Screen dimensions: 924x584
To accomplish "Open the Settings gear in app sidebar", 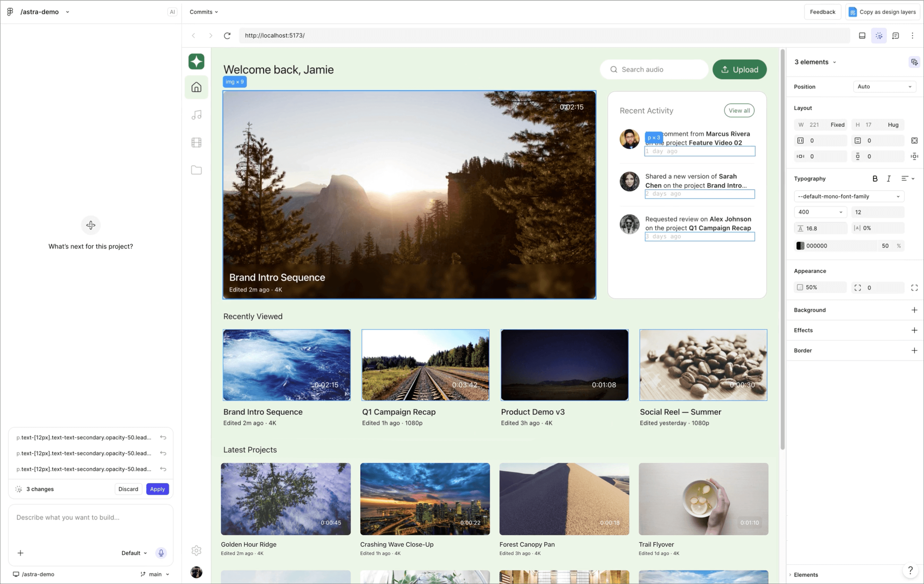I will (x=196, y=551).
